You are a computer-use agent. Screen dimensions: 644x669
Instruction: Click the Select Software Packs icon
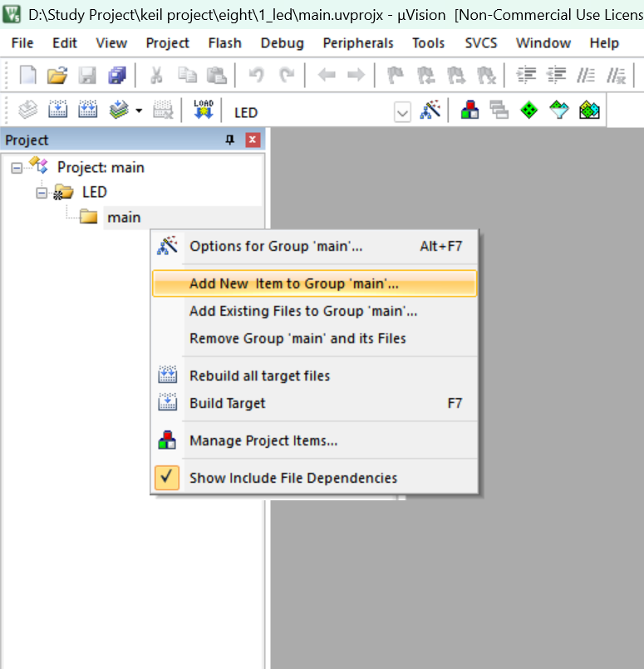(559, 110)
